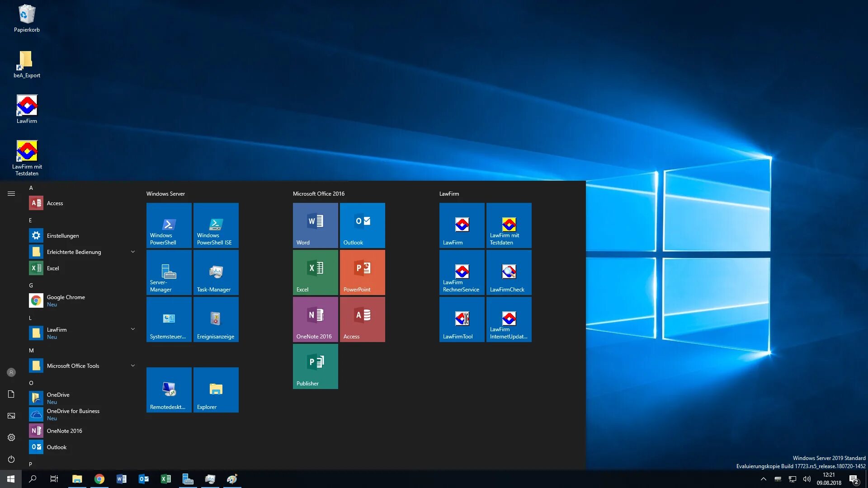Open Google Chrome from the app list
Viewport: 868px width, 488px height.
pos(66,300)
